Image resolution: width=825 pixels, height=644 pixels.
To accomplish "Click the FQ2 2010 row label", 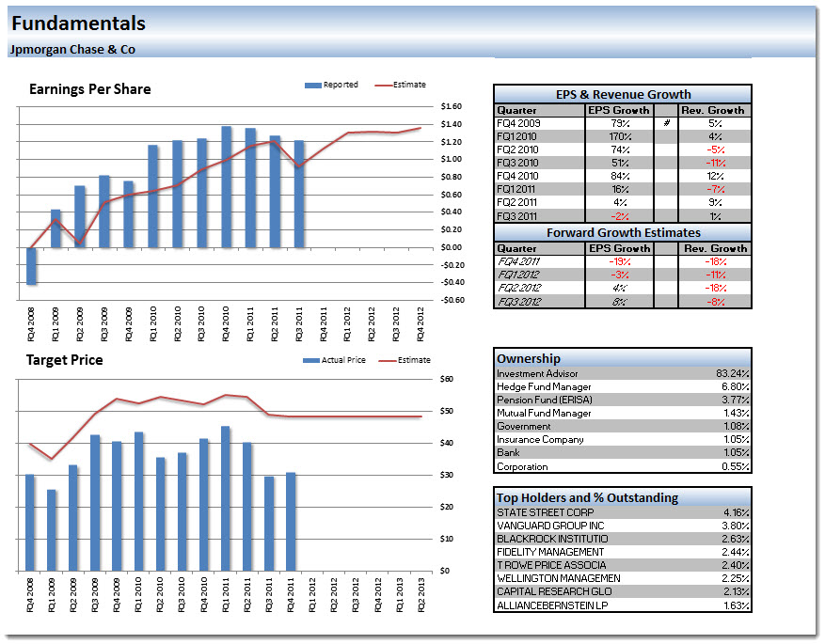I will click(517, 149).
